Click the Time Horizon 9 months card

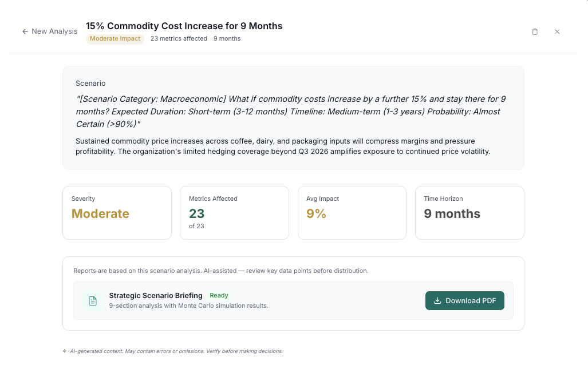(x=469, y=212)
